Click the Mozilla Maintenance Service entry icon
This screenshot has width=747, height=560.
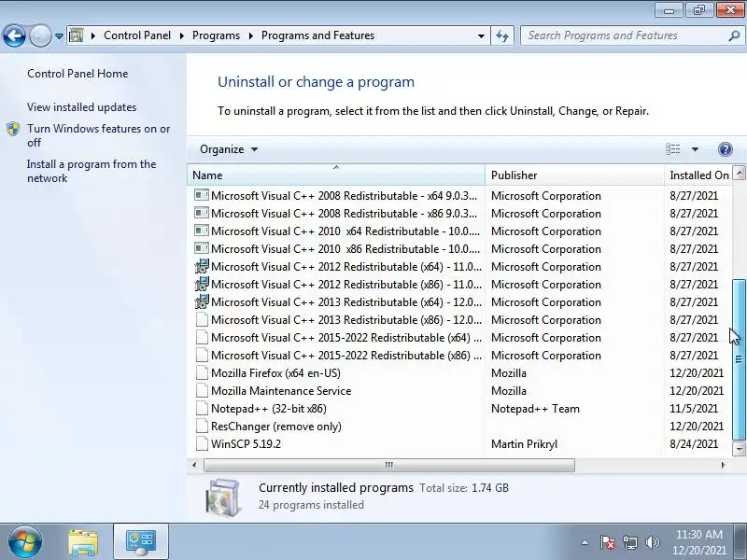[x=202, y=390]
